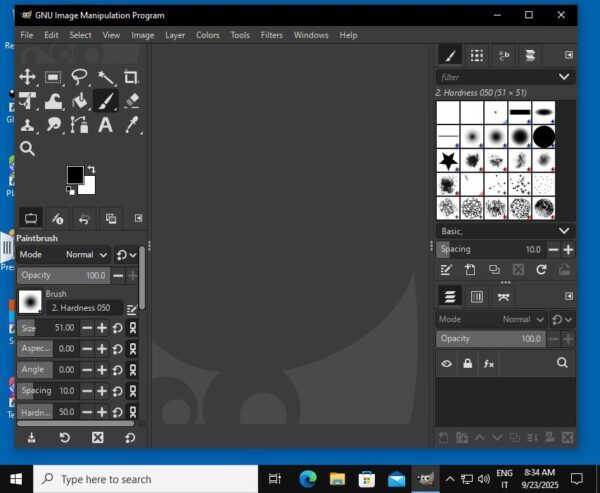
Task: Click the Paintbrush Opacity slider
Action: [64, 276]
